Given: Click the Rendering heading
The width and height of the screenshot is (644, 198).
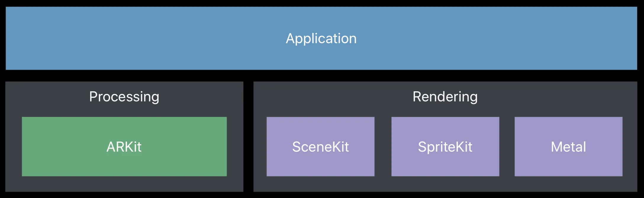Looking at the screenshot, I should point(445,97).
